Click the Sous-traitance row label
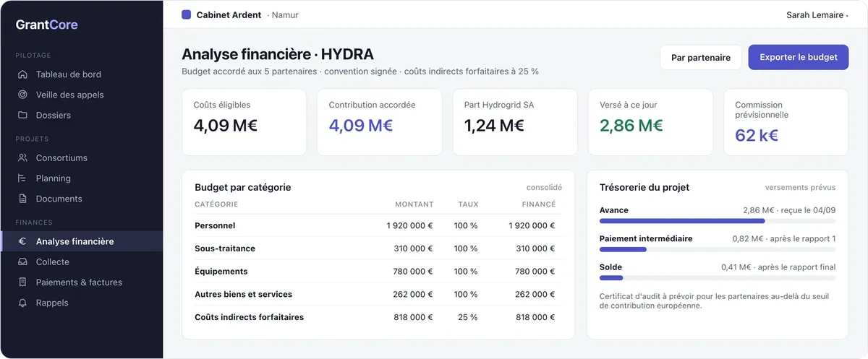868x359 pixels. click(225, 248)
